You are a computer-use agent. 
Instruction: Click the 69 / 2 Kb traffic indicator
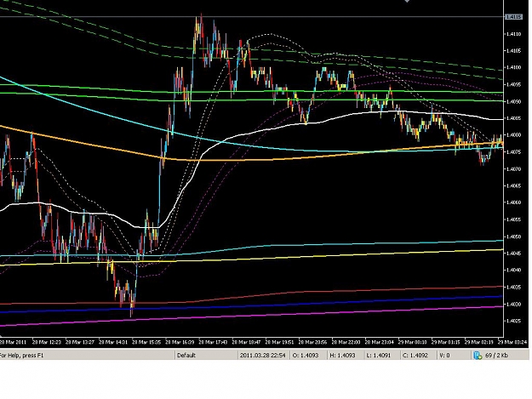tap(496, 356)
